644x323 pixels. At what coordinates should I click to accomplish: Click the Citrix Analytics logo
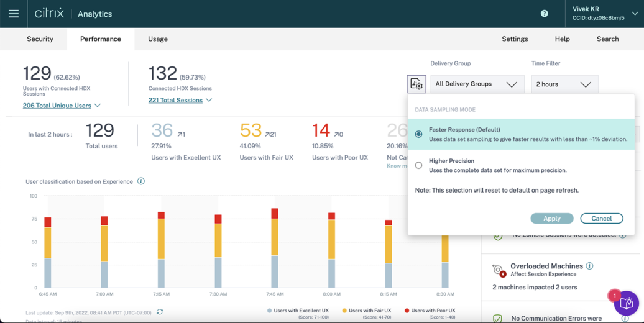[73, 14]
